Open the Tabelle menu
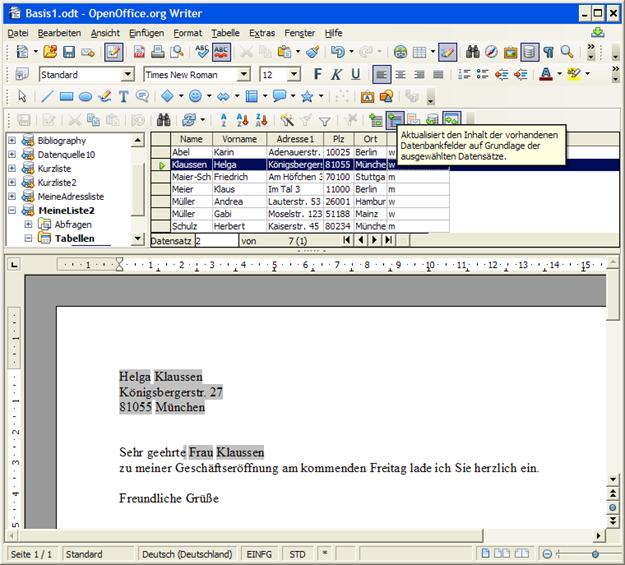Screen dimensions: 625x565 point(225,33)
